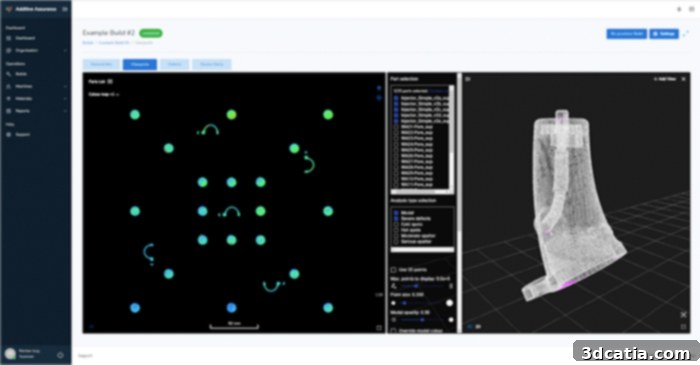Enable the Serious spatter checkbox
The height and width of the screenshot is (365, 700).
(x=396, y=242)
